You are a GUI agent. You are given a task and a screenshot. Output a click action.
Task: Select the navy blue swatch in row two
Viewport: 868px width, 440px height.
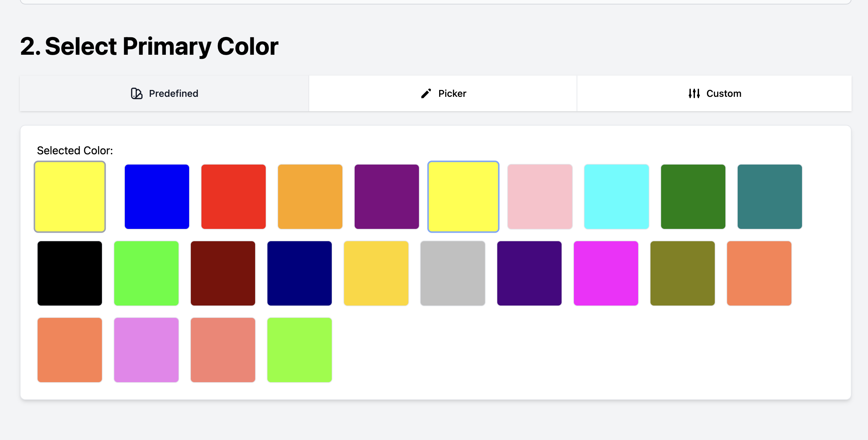point(299,273)
